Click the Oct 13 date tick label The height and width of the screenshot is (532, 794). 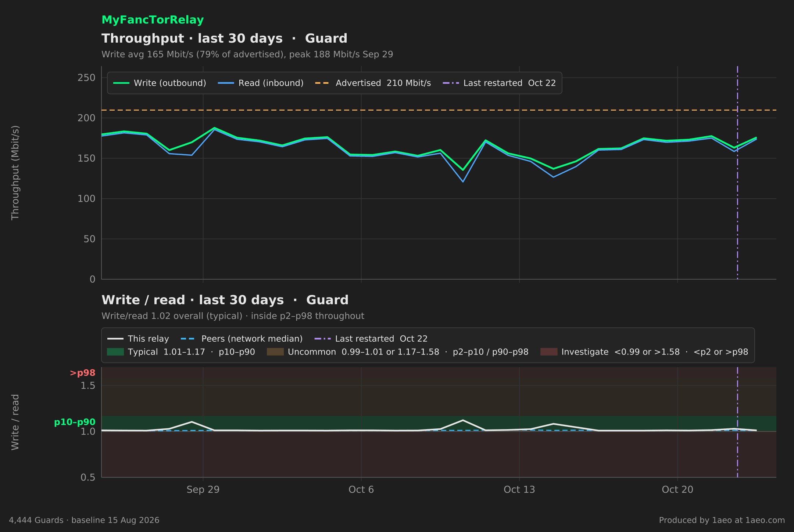pos(519,490)
